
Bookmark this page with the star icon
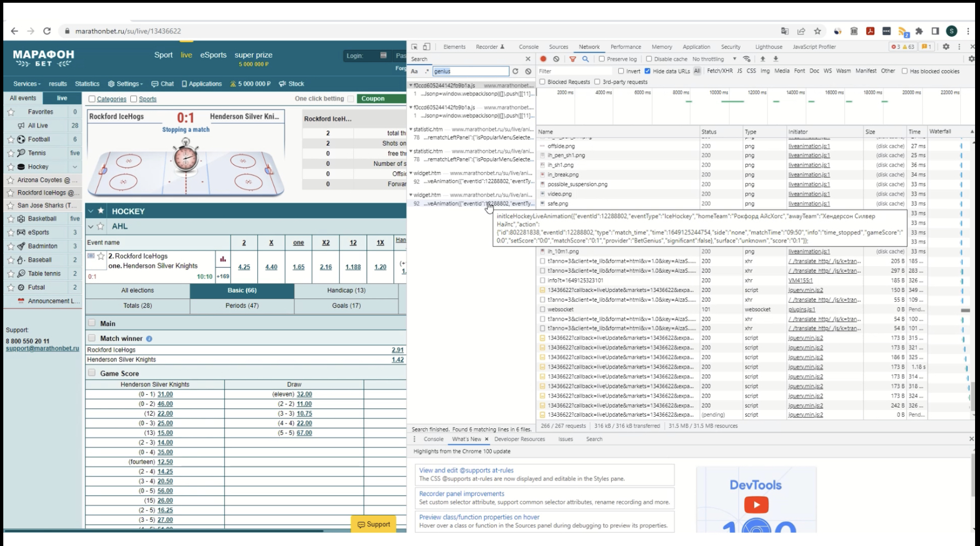817,31
